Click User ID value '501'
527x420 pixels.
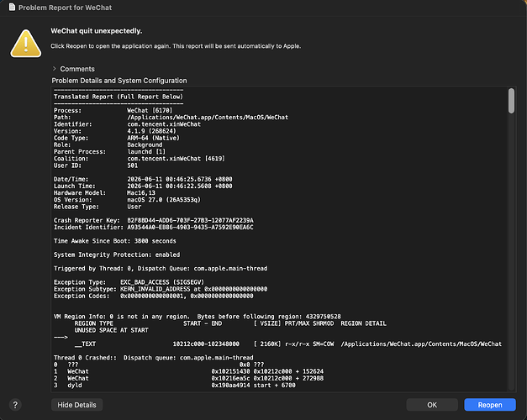point(133,165)
